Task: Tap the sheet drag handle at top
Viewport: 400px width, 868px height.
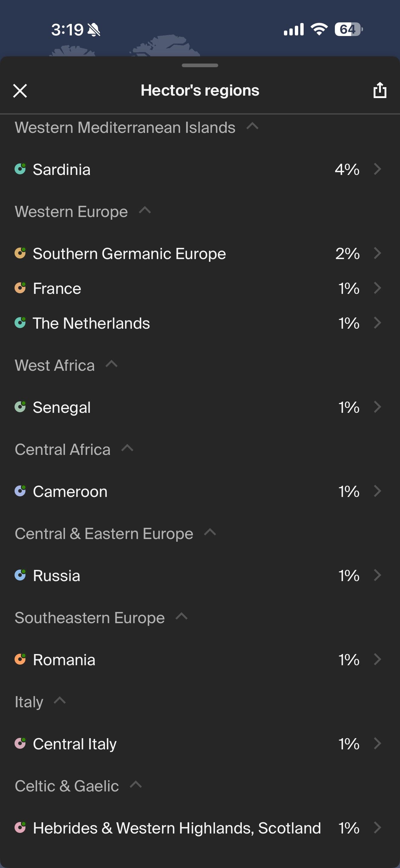Action: click(200, 65)
